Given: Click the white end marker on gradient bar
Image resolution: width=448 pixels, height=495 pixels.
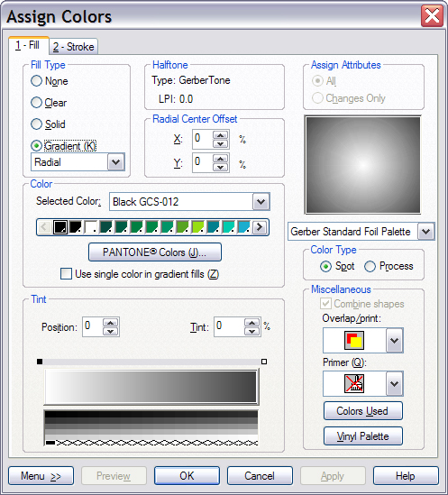Looking at the screenshot, I should [x=264, y=362].
